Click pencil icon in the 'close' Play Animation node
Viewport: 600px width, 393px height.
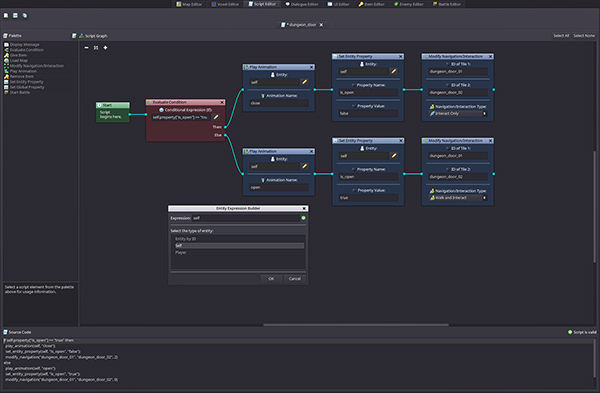click(305, 82)
